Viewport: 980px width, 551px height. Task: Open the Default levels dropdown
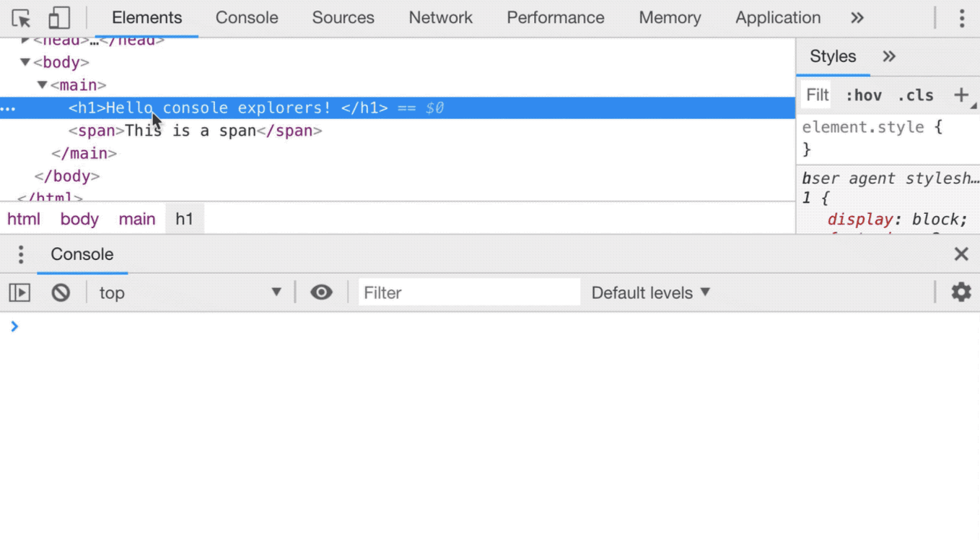651,292
